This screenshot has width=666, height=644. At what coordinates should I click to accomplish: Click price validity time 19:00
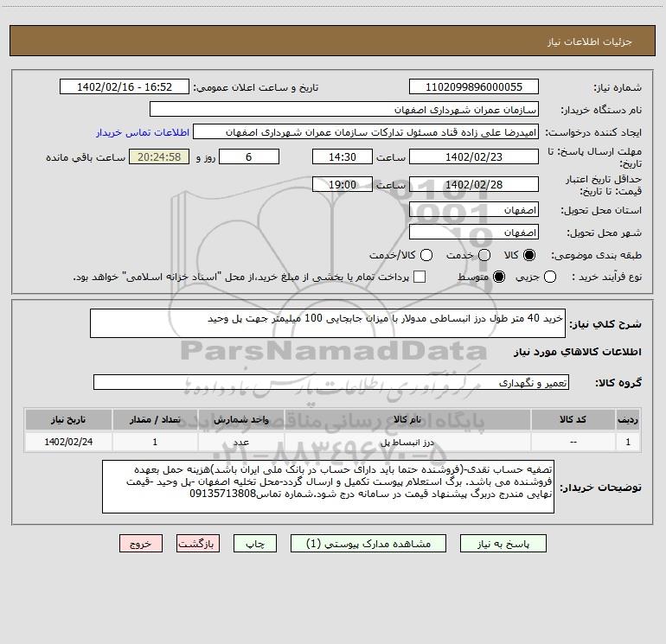coord(343,184)
